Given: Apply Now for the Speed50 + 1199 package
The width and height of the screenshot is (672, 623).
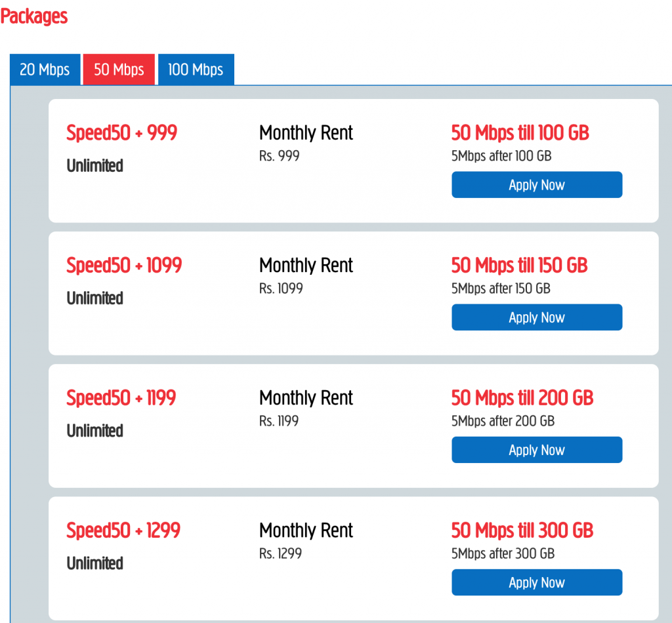Looking at the screenshot, I should coord(536,450).
